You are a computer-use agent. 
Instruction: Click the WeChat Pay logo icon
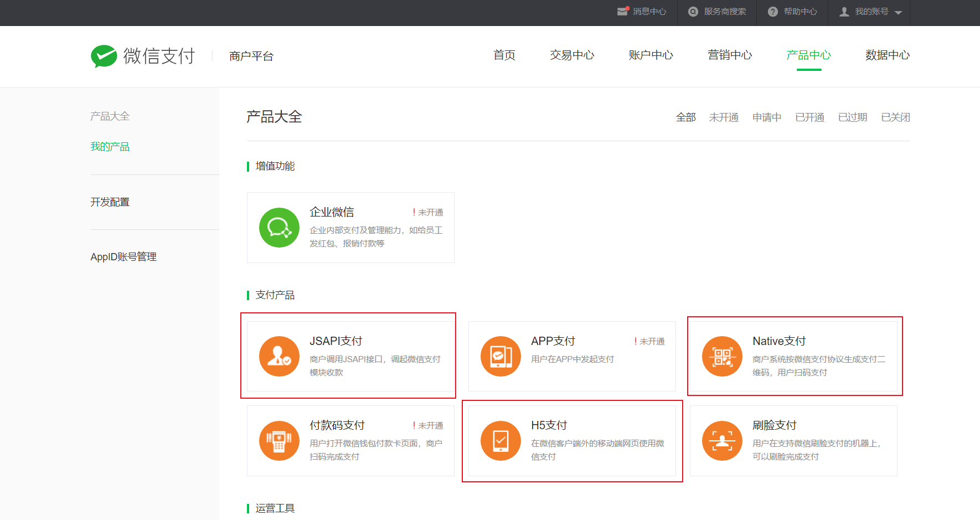(x=104, y=56)
